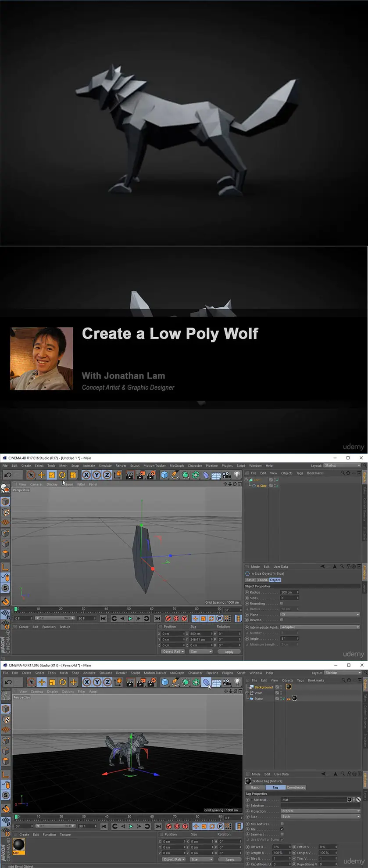368x868 pixels.
Task: Click the Sides value field
Action: click(x=289, y=598)
